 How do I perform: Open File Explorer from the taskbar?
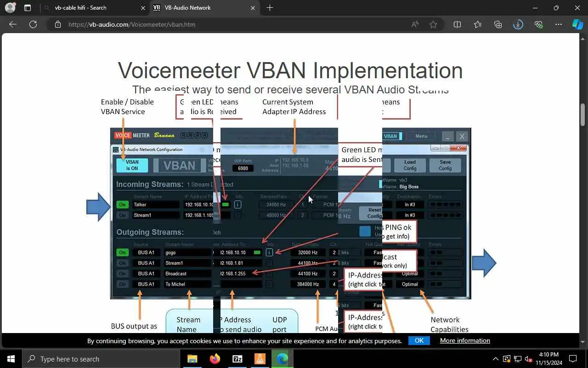(x=192, y=359)
